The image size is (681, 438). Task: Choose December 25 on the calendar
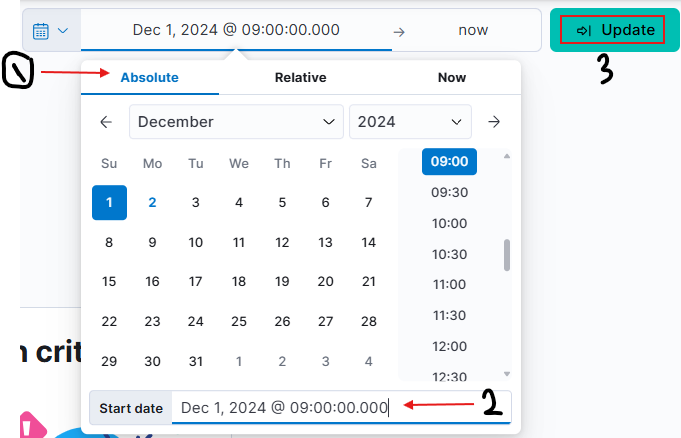[239, 322]
